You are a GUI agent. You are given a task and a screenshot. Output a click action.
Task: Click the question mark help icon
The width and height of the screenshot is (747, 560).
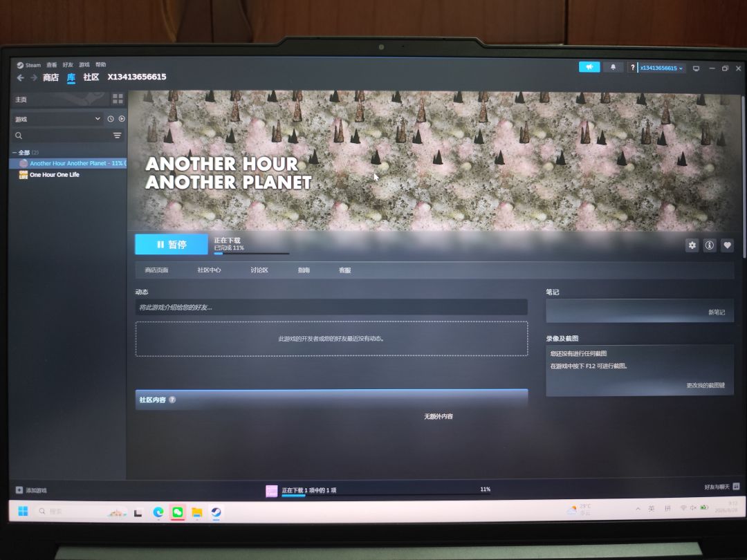(632, 68)
